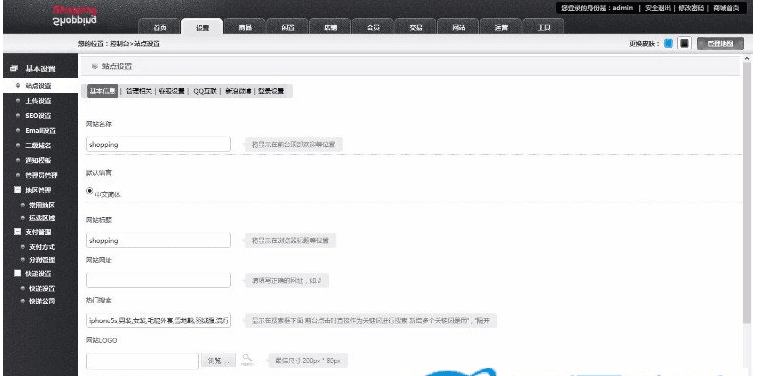Open the 首页 top navigation tab

(x=160, y=27)
